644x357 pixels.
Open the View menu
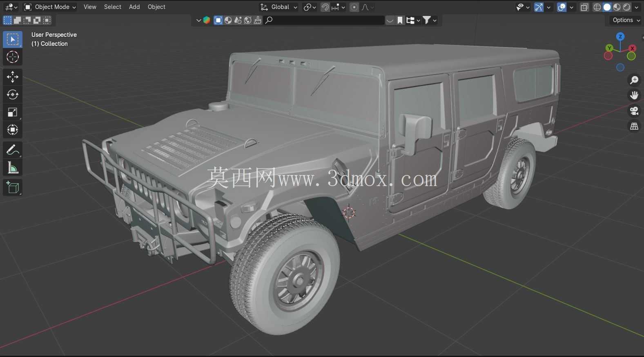coord(90,7)
